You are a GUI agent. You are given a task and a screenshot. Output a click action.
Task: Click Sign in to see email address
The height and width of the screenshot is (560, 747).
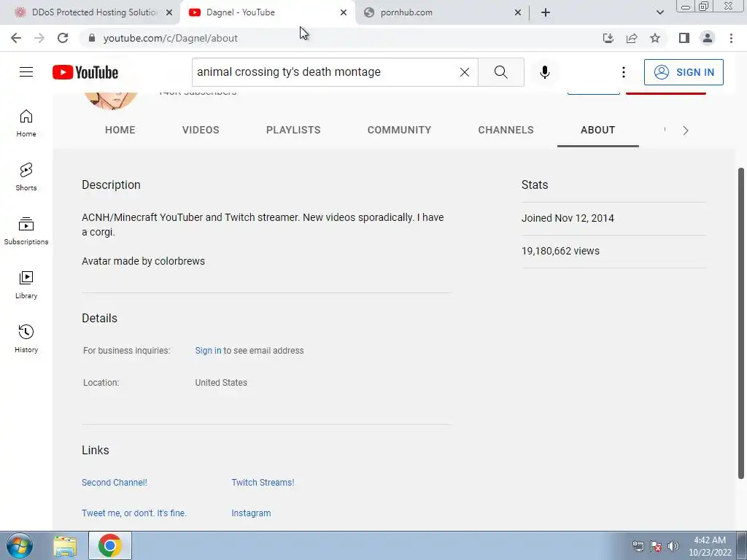(208, 351)
